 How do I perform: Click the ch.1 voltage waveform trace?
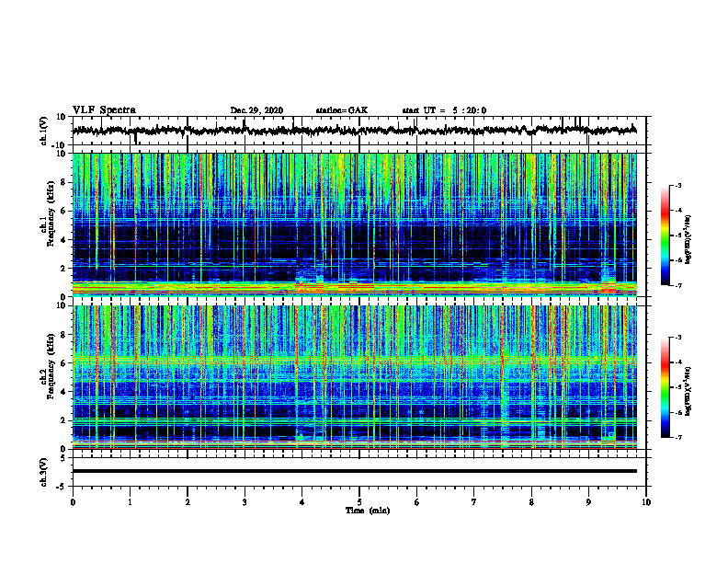pyautogui.click(x=355, y=131)
